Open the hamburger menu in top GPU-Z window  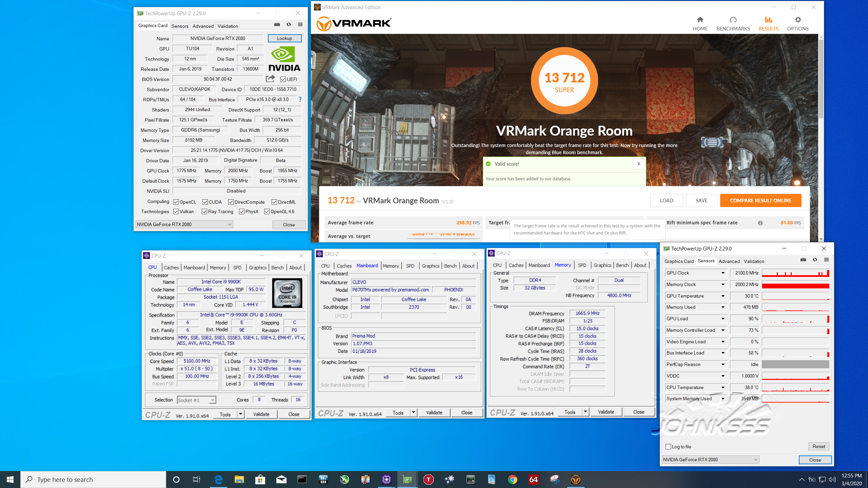click(x=300, y=24)
